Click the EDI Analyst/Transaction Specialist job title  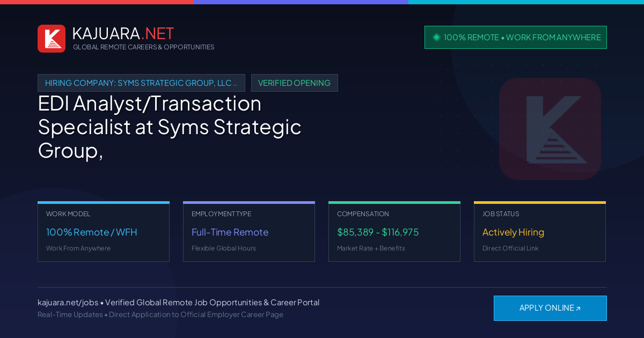[x=170, y=127]
